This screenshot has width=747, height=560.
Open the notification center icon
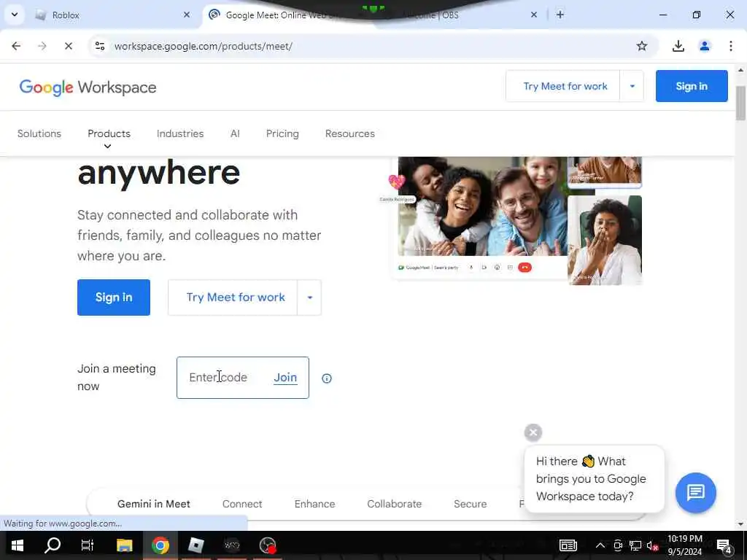pyautogui.click(x=724, y=545)
